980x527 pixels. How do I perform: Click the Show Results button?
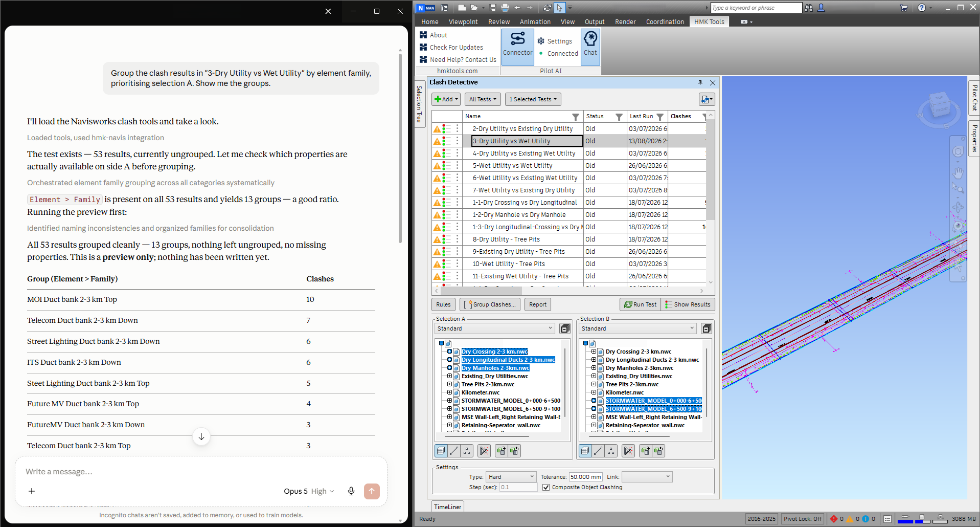[x=688, y=304]
